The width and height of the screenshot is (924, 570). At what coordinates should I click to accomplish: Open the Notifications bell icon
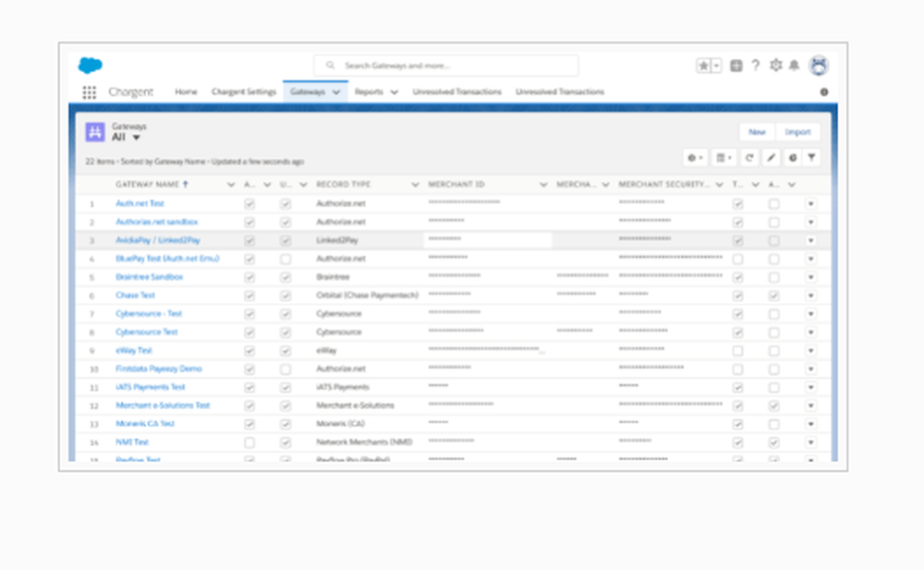[795, 66]
